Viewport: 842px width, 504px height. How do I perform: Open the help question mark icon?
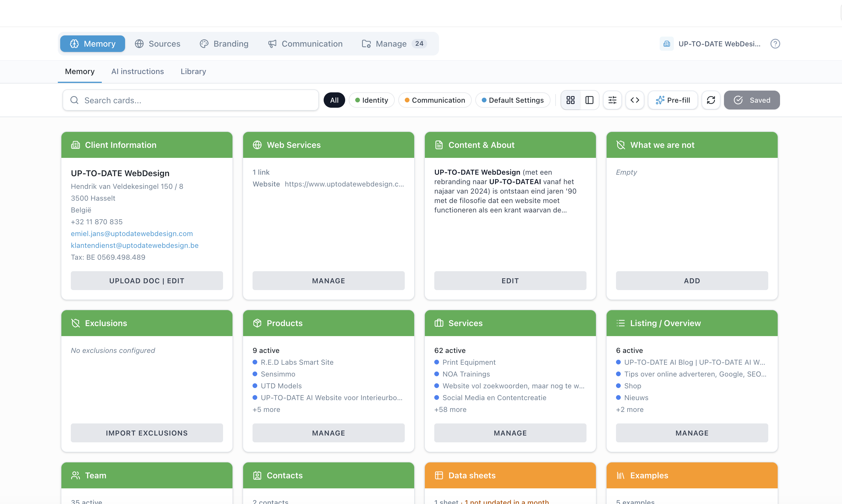coord(775,44)
